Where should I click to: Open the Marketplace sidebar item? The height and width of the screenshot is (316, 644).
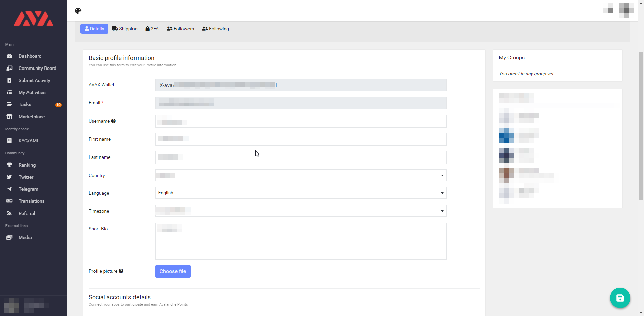tap(32, 117)
